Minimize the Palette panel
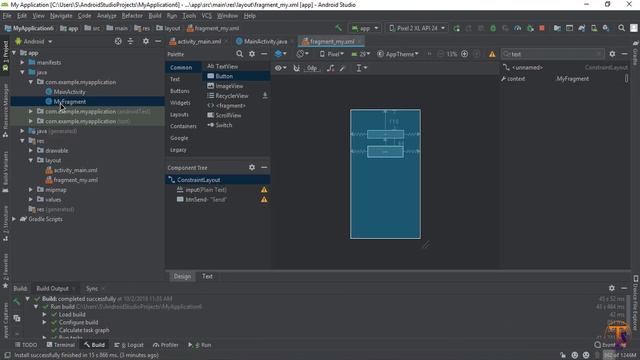Viewport: 640px width, 360px height. (x=264, y=54)
